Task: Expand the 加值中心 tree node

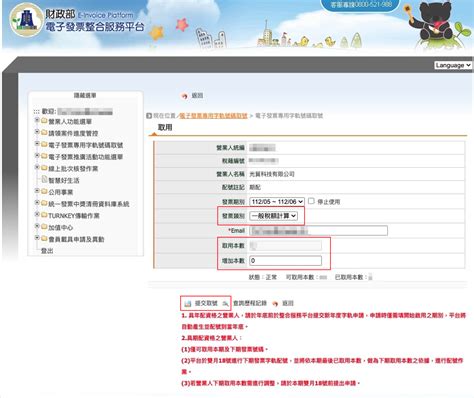Action: (x=37, y=226)
